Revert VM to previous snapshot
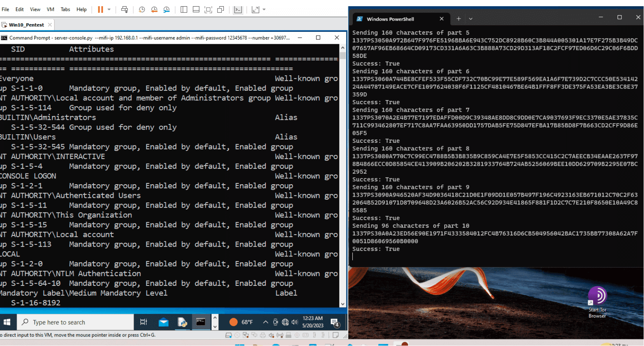644x346 pixels. pos(154,9)
